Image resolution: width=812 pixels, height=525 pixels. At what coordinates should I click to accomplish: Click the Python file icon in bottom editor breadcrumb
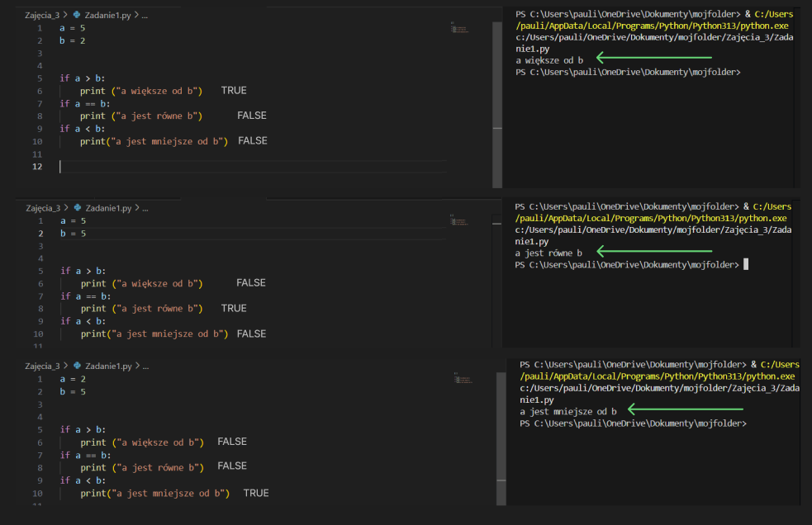[78, 366]
